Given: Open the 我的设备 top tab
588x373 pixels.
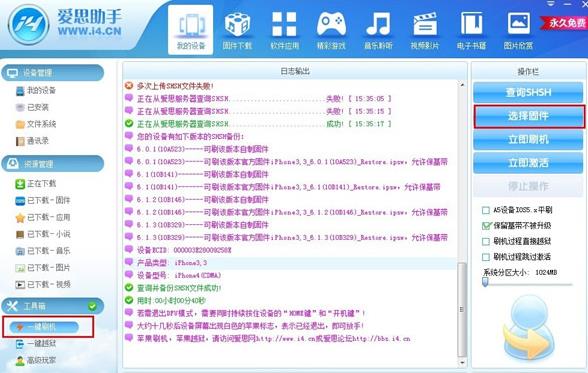Looking at the screenshot, I should pyautogui.click(x=190, y=30).
